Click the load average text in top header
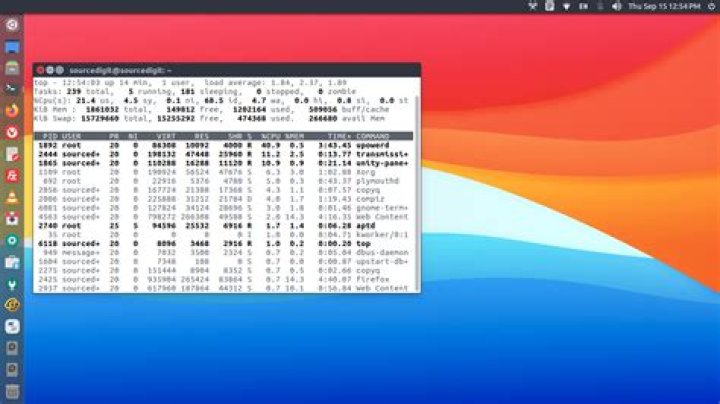The height and width of the screenshot is (404, 720). 276,83
